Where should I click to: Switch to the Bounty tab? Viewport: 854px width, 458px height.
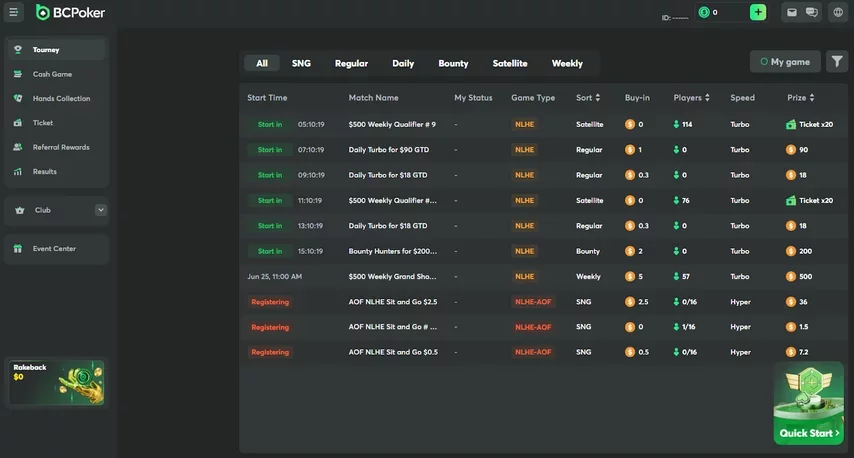click(453, 63)
